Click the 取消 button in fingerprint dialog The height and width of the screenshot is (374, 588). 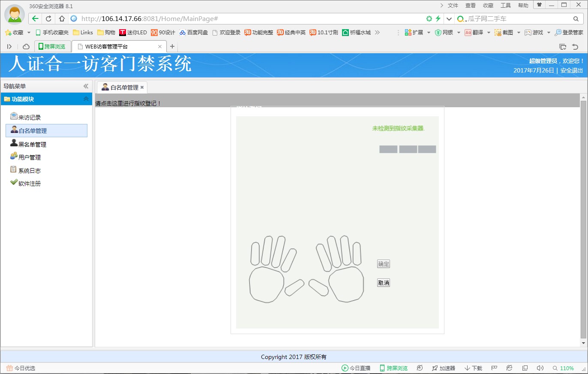click(383, 283)
